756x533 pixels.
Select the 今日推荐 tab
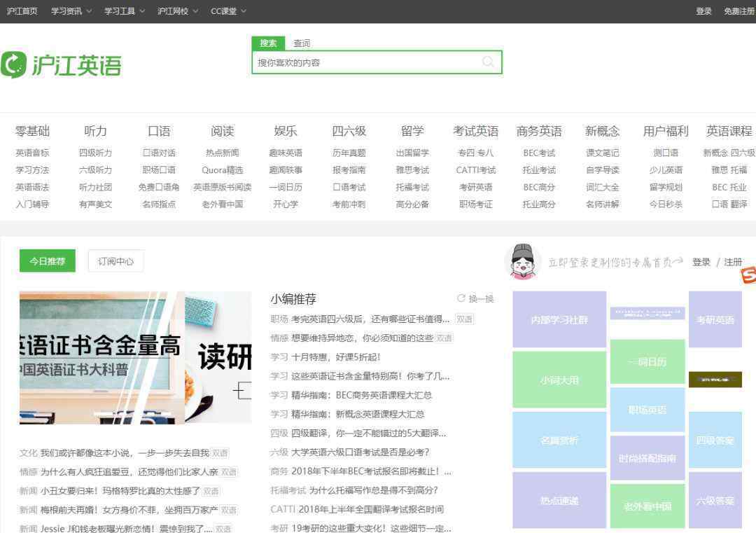click(47, 261)
